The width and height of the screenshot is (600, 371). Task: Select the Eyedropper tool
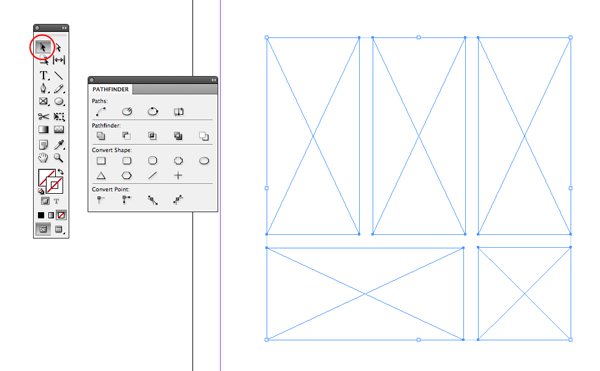[x=59, y=145]
